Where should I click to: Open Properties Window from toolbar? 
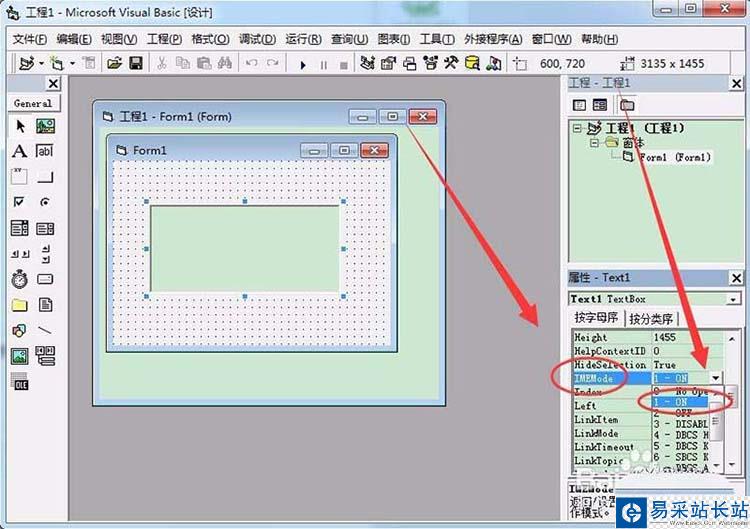[x=388, y=63]
